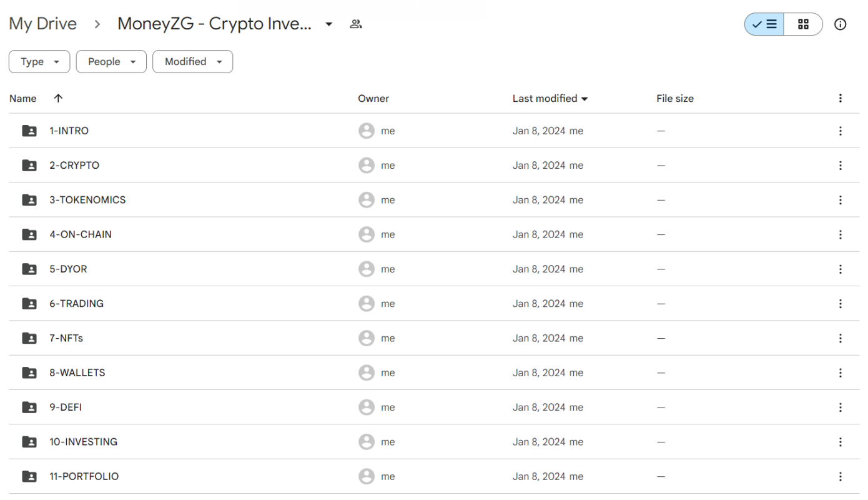Click the shared people icon beside folder title
Viewport: 868px width, 500px height.
(356, 24)
